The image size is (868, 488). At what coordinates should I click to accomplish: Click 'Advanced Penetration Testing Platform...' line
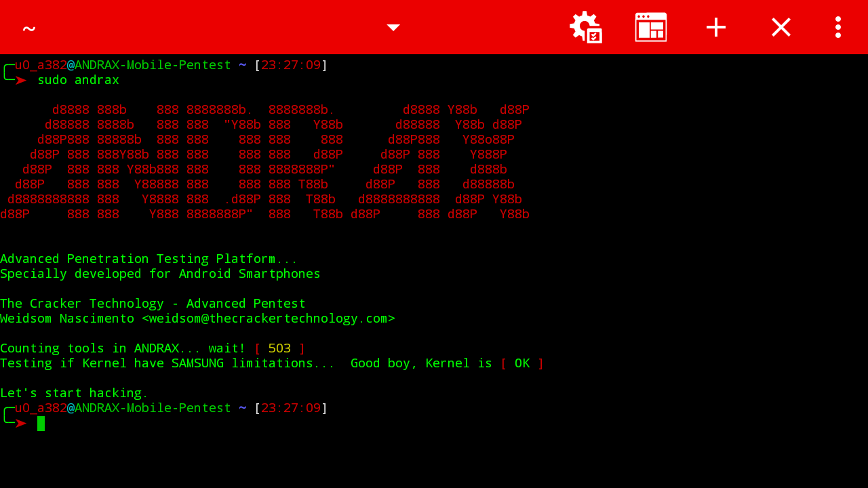[x=149, y=259]
